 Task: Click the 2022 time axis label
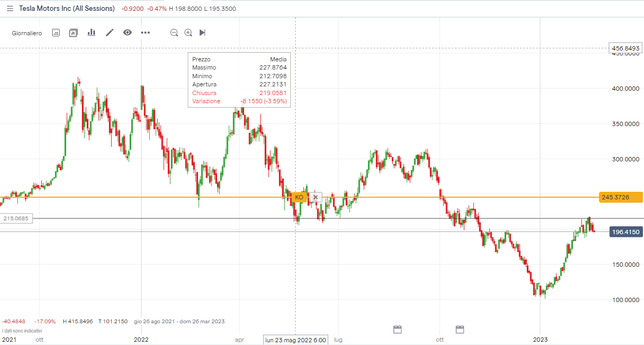[x=141, y=340]
